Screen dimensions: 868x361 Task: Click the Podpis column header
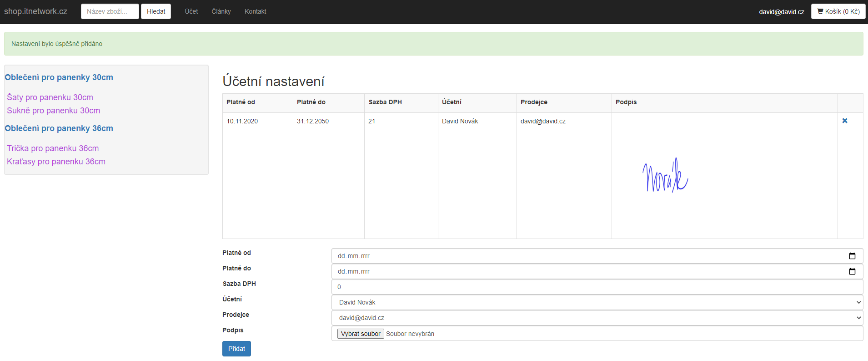725,103
